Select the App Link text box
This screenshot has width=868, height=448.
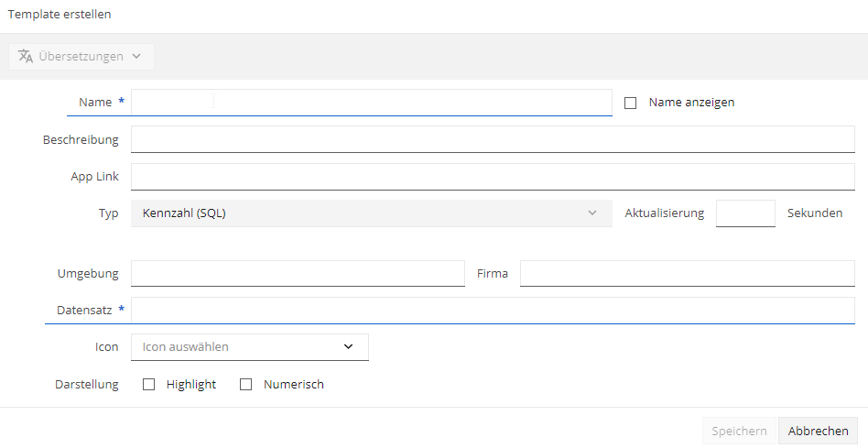[x=493, y=177]
